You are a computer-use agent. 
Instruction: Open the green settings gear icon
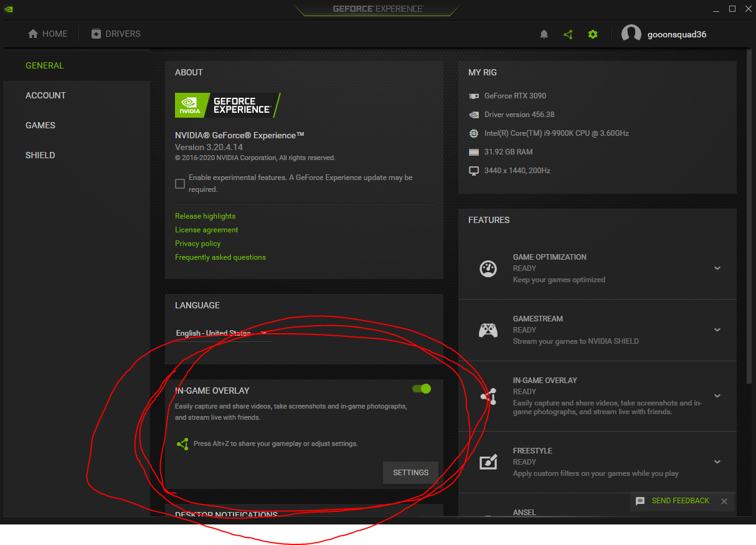pos(593,34)
